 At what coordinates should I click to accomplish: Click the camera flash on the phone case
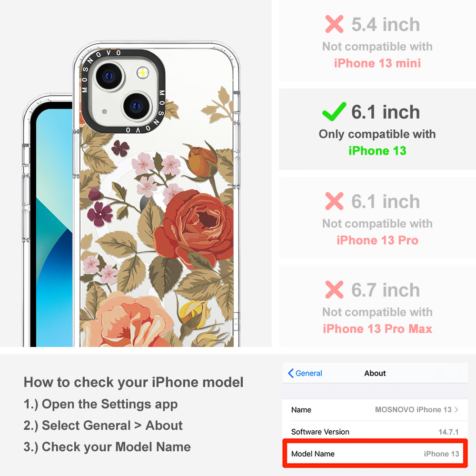(x=143, y=73)
